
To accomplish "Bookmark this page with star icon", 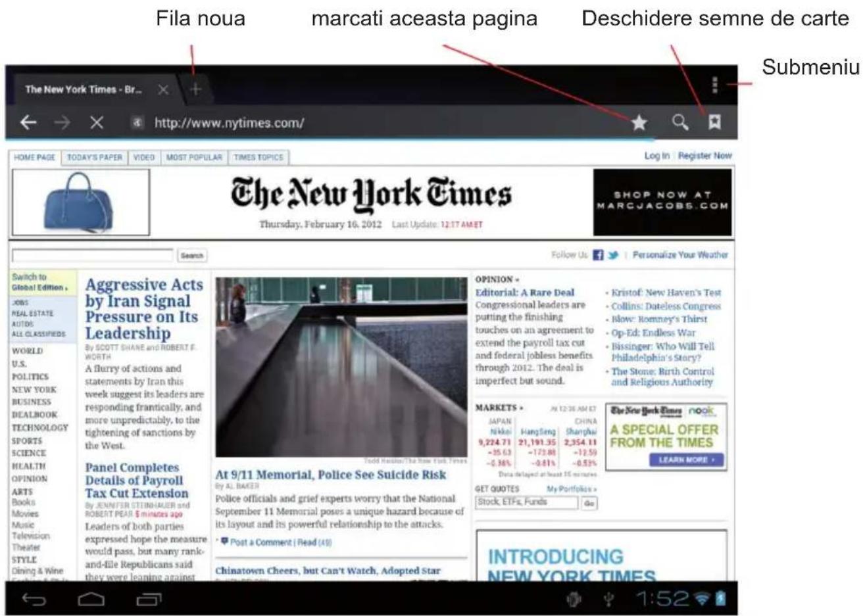I will point(639,122).
